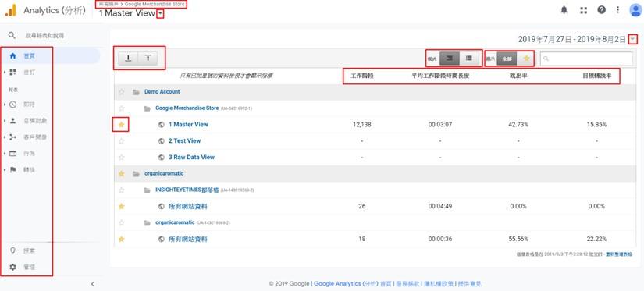Star the Demo Account row

pyautogui.click(x=121, y=92)
